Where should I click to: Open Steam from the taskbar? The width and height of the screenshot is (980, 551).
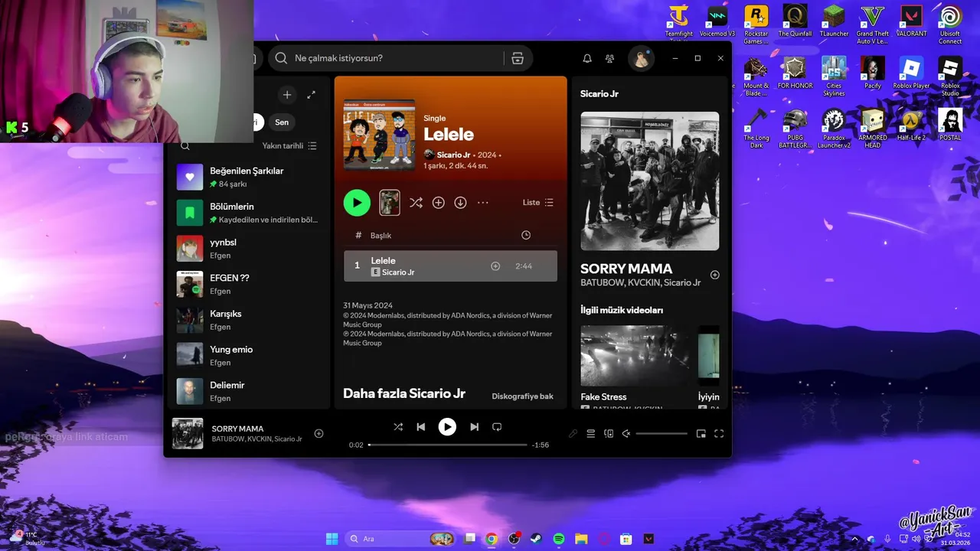coord(536,539)
